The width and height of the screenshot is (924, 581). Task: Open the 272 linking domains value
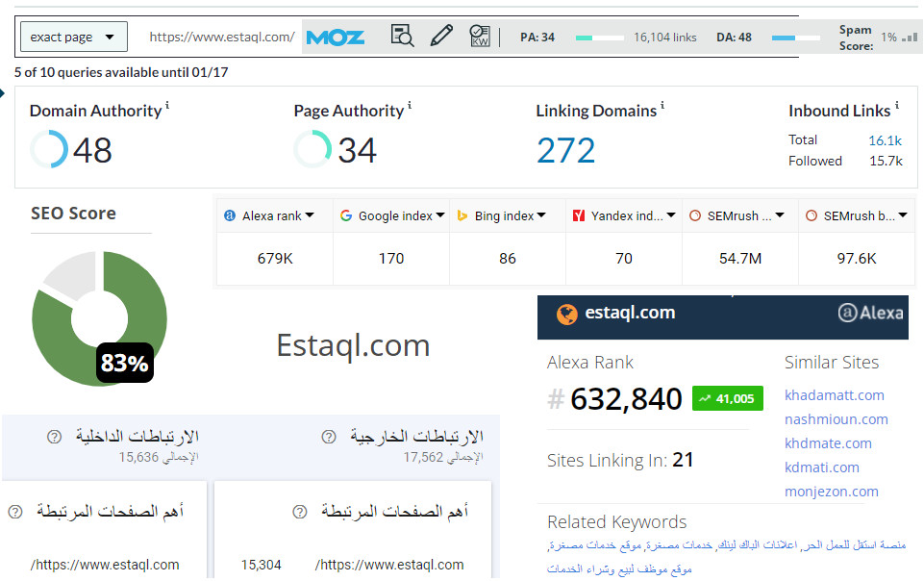(565, 150)
